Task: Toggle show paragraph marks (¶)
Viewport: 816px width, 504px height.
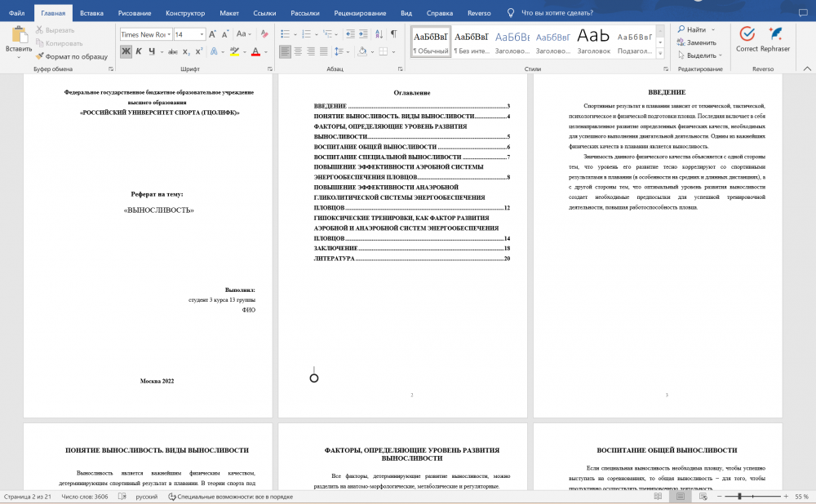Action: 394,34
